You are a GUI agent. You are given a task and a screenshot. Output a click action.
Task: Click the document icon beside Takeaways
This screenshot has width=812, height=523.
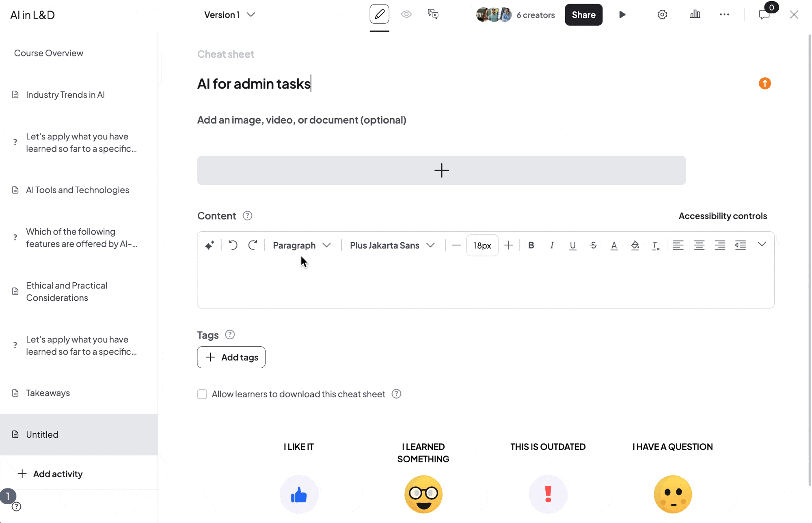pyautogui.click(x=15, y=393)
